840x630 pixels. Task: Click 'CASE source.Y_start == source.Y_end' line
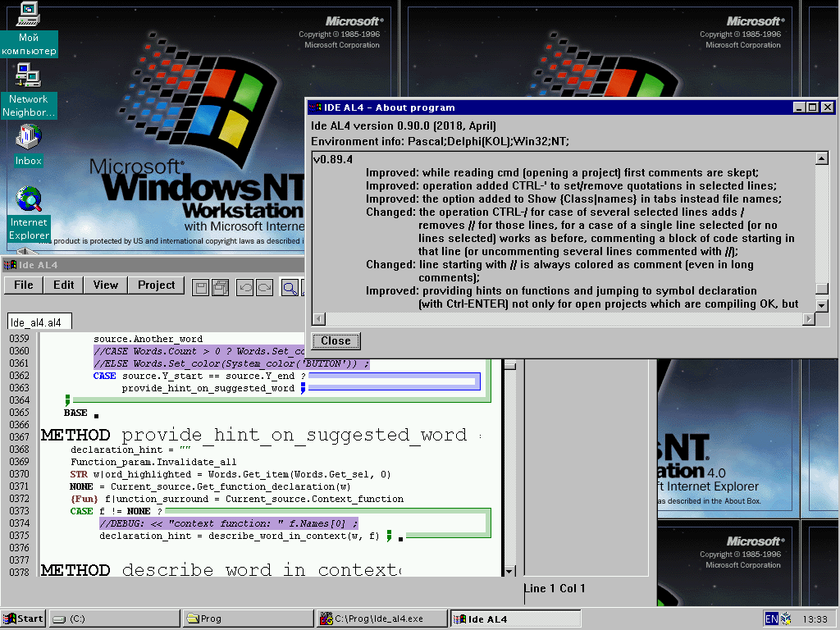click(199, 376)
